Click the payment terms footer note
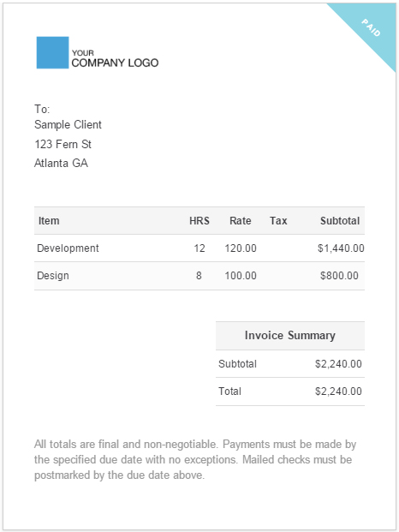 pyautogui.click(x=195, y=459)
